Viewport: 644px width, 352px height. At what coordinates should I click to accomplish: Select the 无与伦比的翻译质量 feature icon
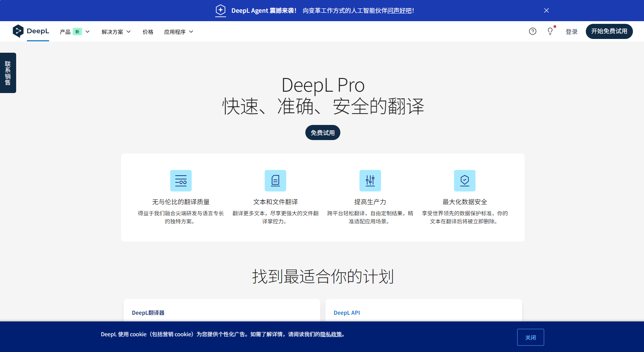(181, 180)
